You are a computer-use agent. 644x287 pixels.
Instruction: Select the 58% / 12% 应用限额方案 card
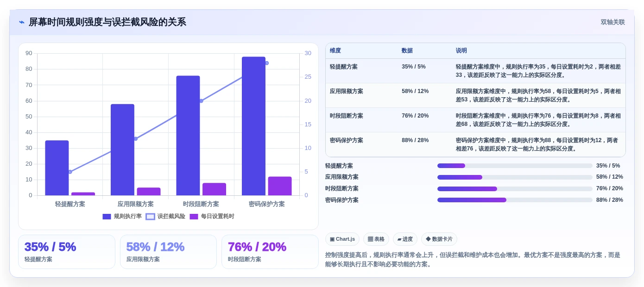tap(168, 252)
